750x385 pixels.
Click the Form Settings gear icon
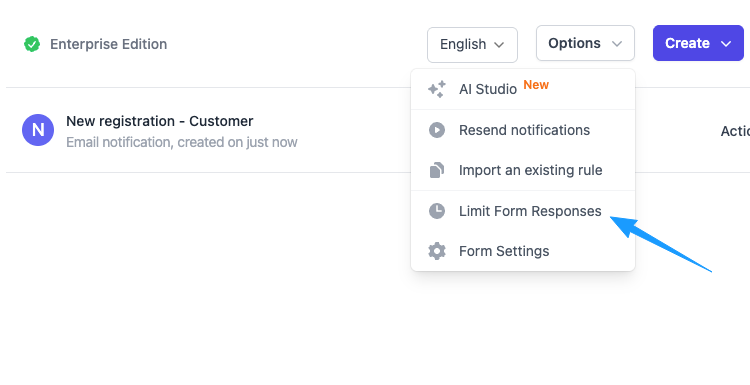point(437,251)
